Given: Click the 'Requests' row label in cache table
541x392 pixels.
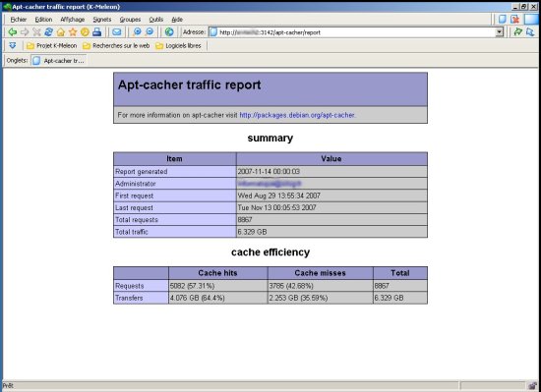Looking at the screenshot, I should pos(130,286).
